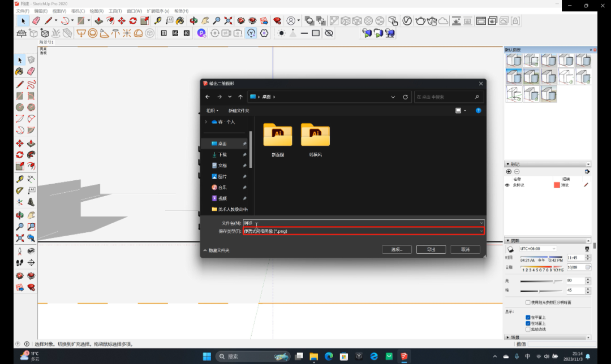This screenshot has height=364, width=611.
Task: Open recent locations dropdown in dialog
Action: 230,97
